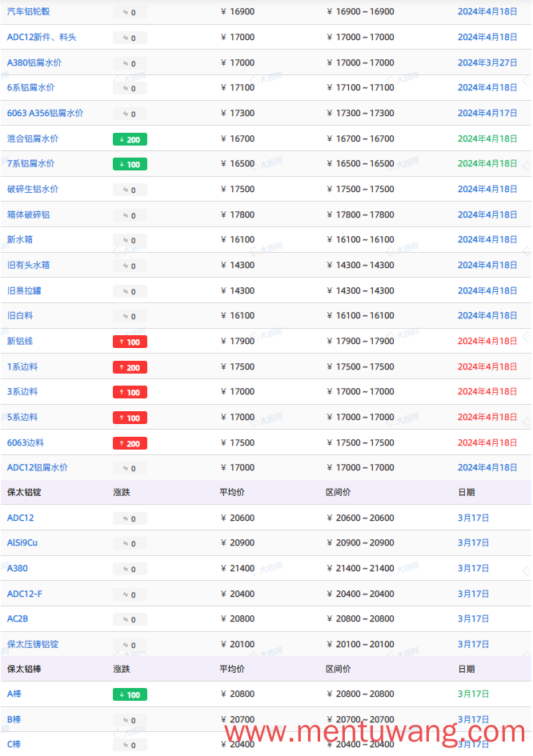This screenshot has width=533, height=756.
Task: Open the A棒 link
Action: pyautogui.click(x=14, y=694)
